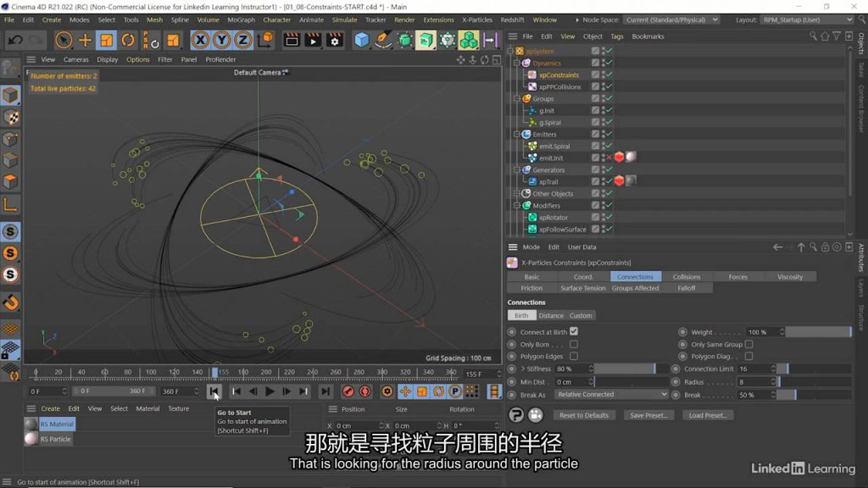Switch to Forces tab
The image size is (868, 488).
click(x=738, y=277)
